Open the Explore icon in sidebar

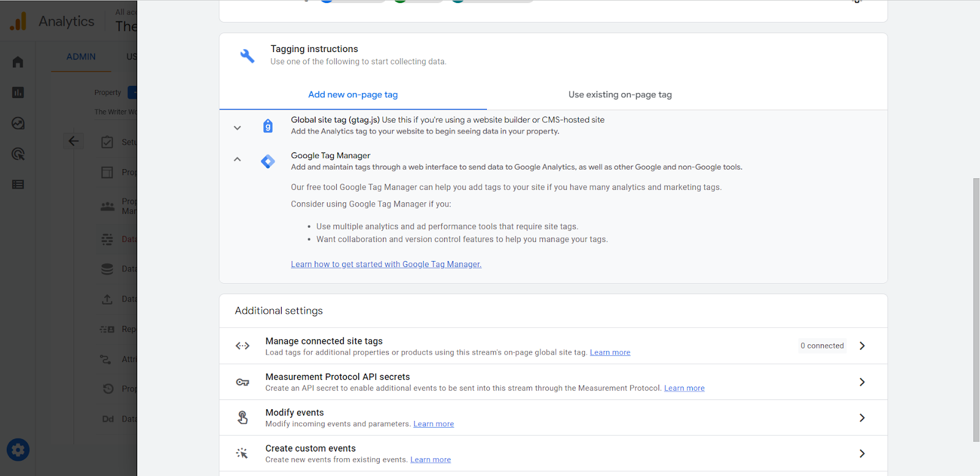(18, 123)
